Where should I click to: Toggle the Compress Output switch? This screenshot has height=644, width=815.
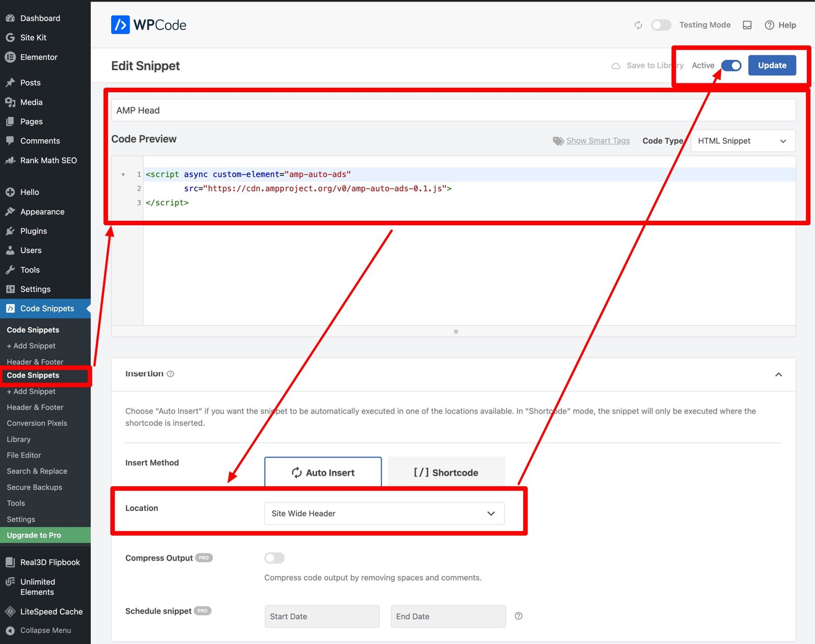[274, 557]
